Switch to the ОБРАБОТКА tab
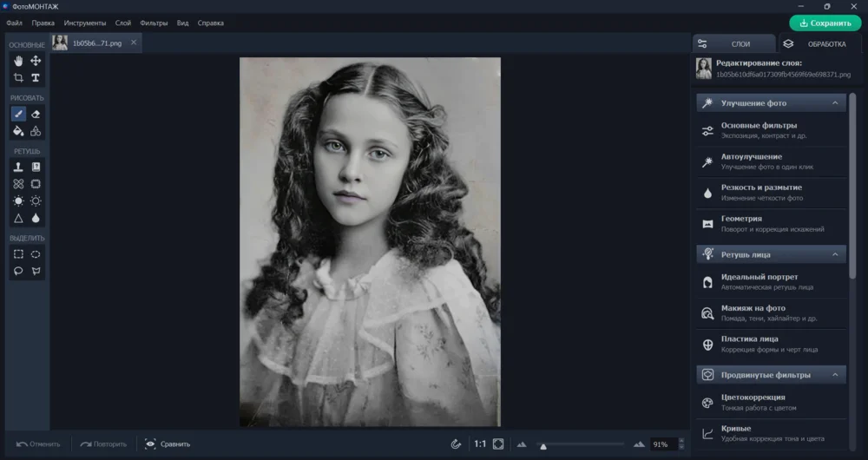The image size is (868, 460). [x=819, y=43]
